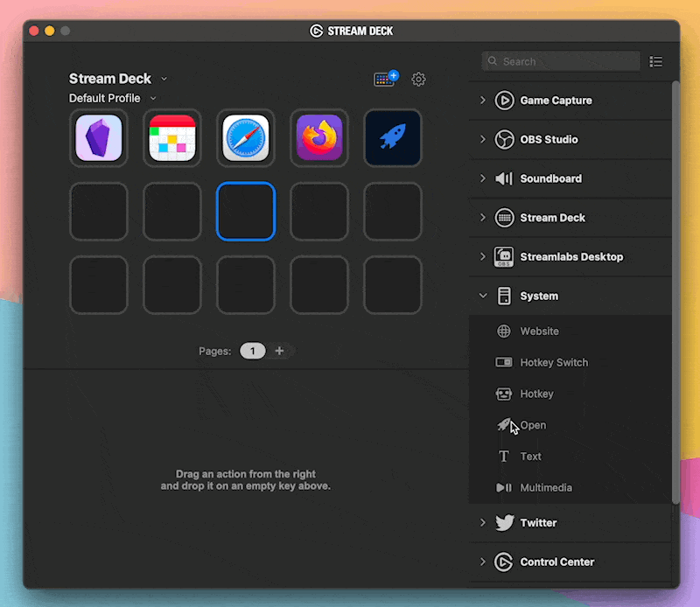Select the Hotkey Switch action label
700x607 pixels.
pyautogui.click(x=554, y=362)
